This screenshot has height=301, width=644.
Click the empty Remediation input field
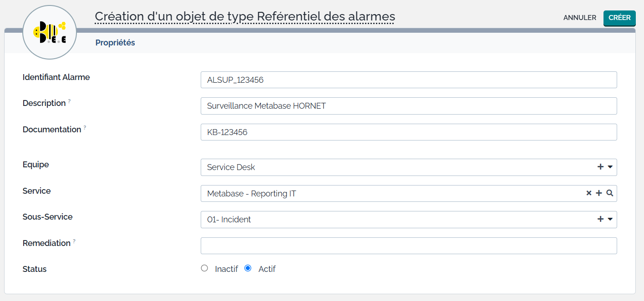tap(409, 246)
